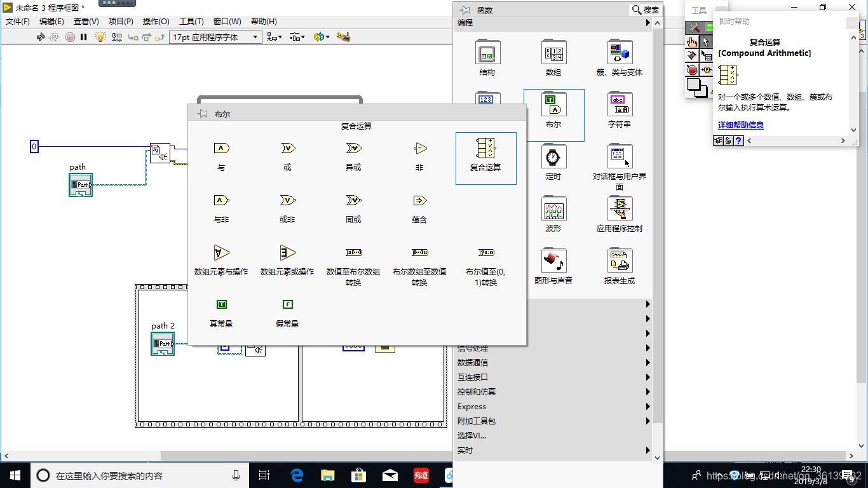Click the Pause execution toolbar button
The width and height of the screenshot is (868, 488).
coord(83,37)
